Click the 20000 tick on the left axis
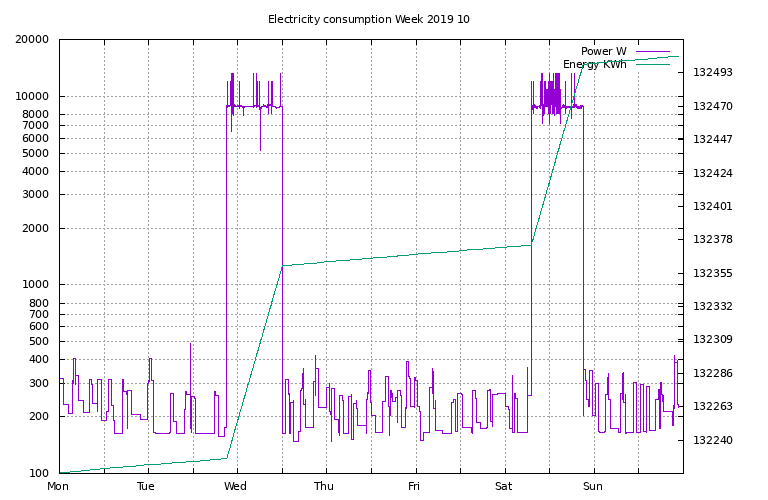 (33, 40)
